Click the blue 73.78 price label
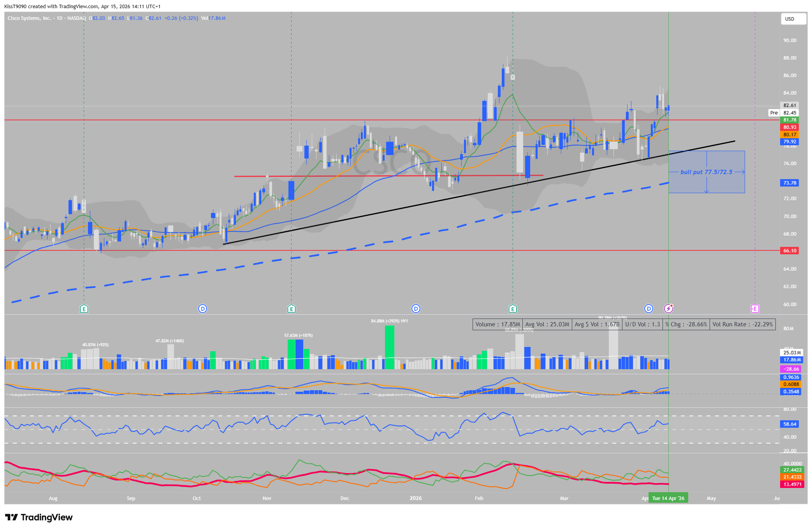This screenshot has width=812, height=530. tap(789, 183)
